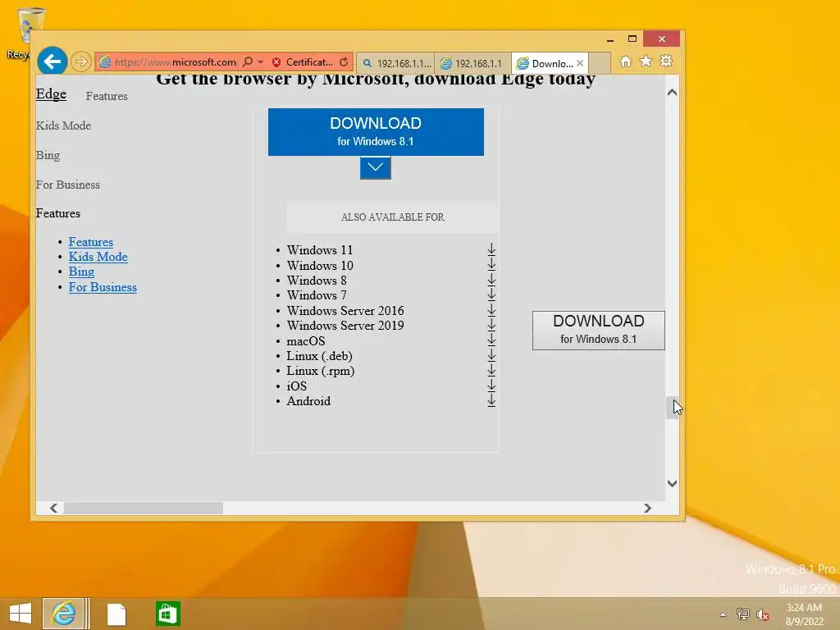Open the address bar autocomplete dropdown arrow
The width and height of the screenshot is (840, 630).
point(260,62)
